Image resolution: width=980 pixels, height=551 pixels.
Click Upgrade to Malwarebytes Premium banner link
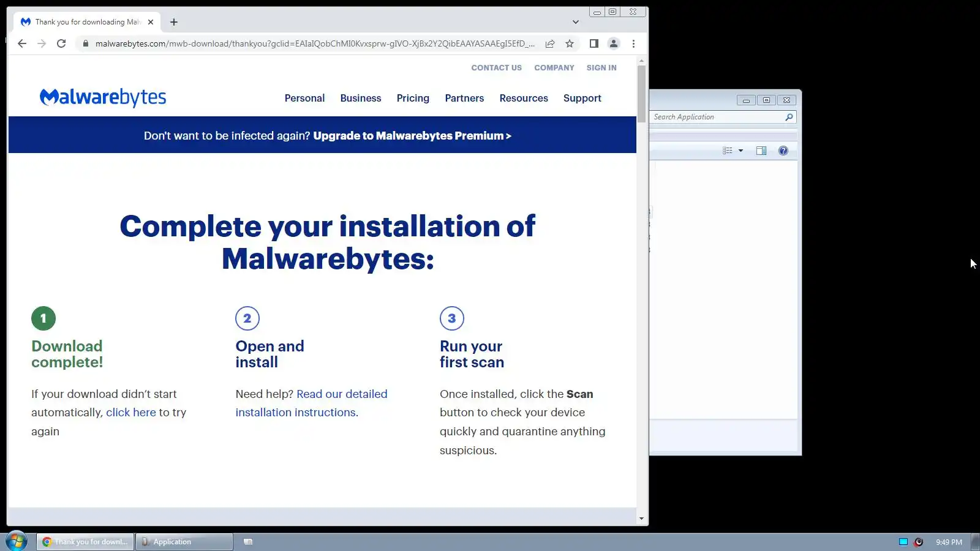tap(412, 136)
